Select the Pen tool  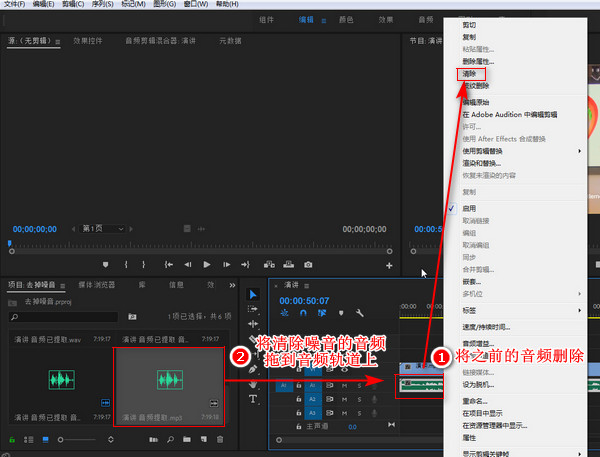[x=253, y=369]
